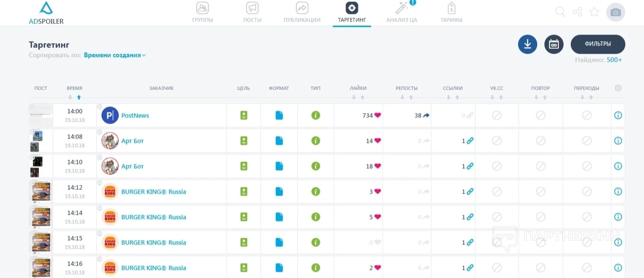
Task: Switch to the Анализ ЦА tab
Action: [x=401, y=13]
